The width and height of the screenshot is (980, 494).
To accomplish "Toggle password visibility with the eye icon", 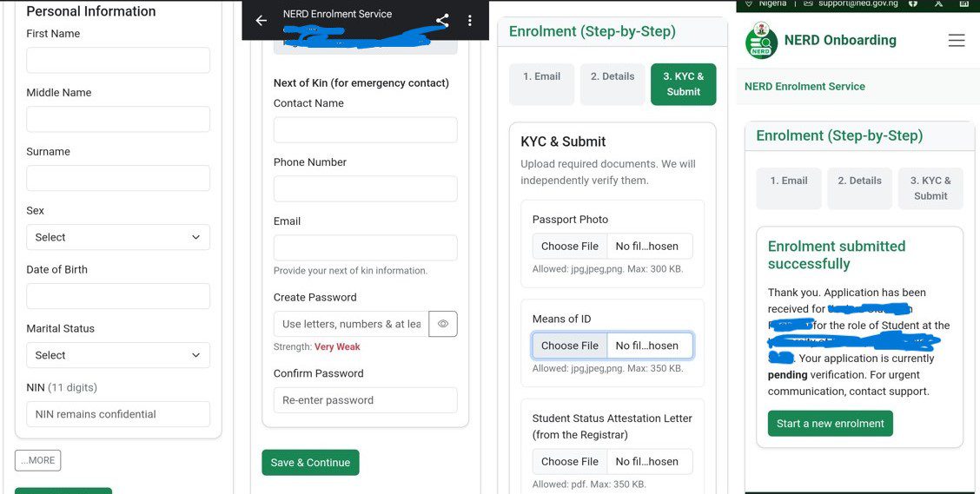I will coord(443,324).
